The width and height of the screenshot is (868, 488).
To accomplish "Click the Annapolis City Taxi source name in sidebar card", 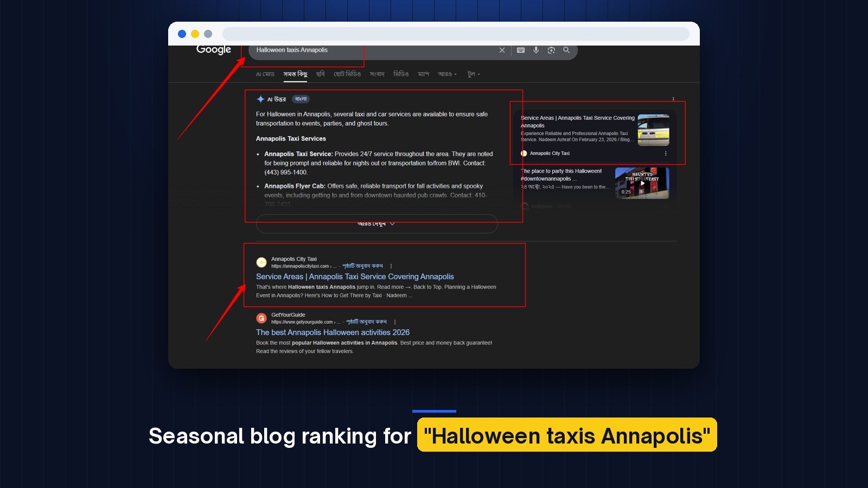I will click(550, 153).
